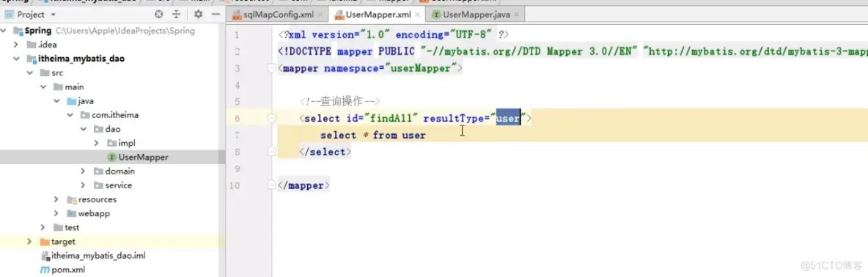Click the closing </select> tag

click(x=325, y=152)
